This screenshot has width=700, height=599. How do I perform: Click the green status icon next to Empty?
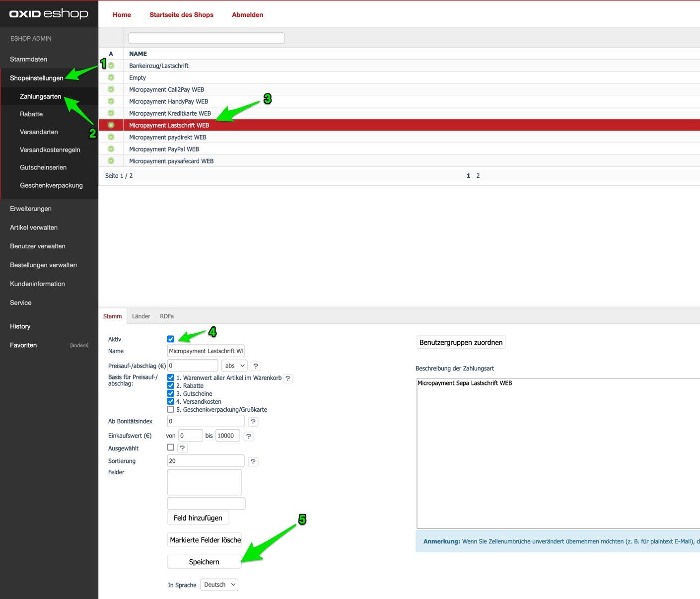111,77
